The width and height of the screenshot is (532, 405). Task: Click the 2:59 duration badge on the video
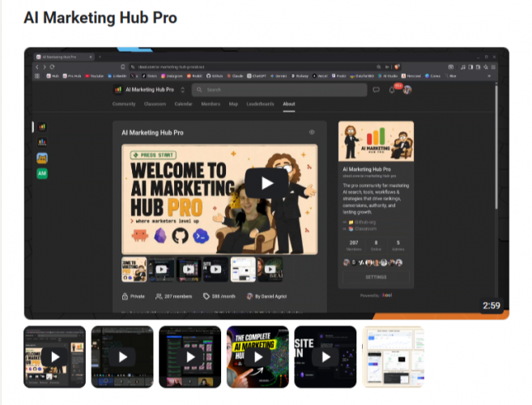click(492, 305)
